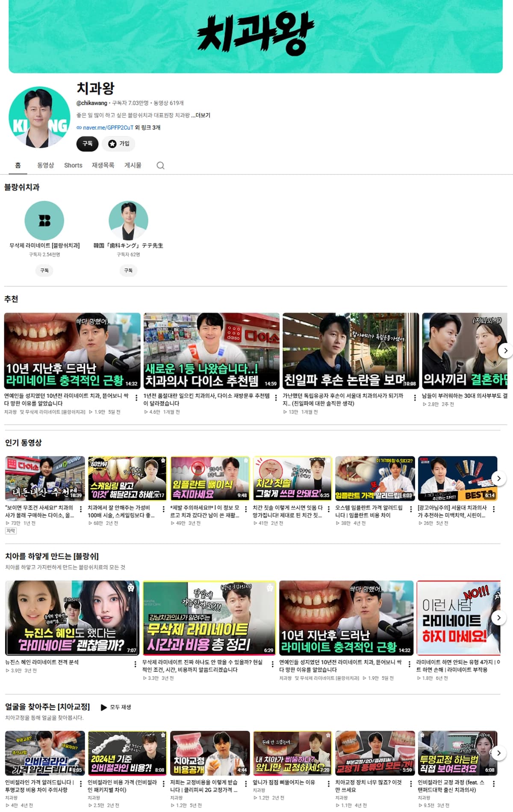Image resolution: width=513 pixels, height=812 pixels.
Task: Play the 의사끼리 결혼하면 thumbnail
Action: 465,351
